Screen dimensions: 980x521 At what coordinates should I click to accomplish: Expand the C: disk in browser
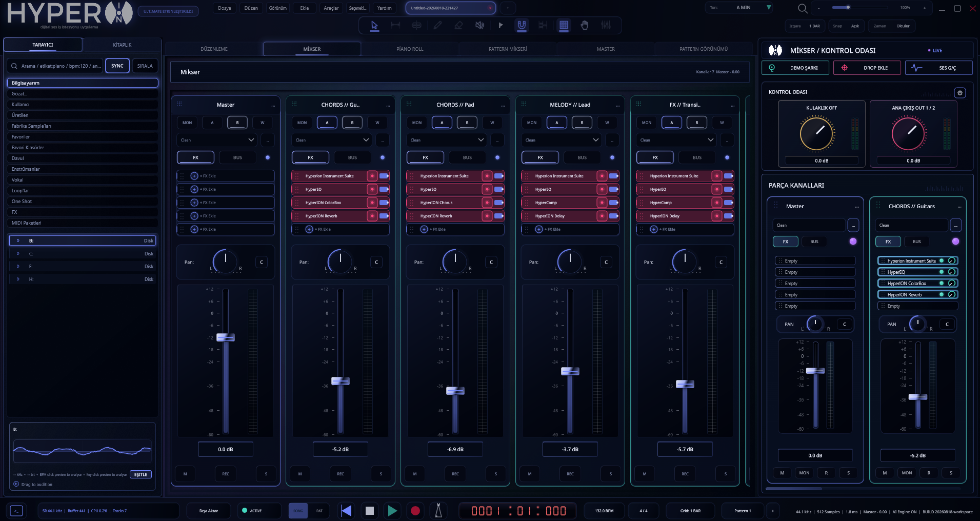click(83, 253)
